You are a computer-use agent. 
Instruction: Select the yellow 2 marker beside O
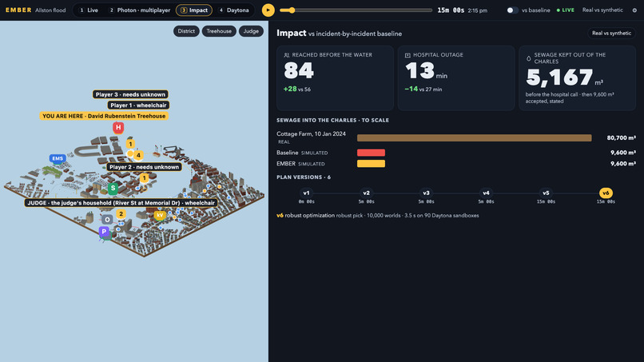tap(121, 214)
